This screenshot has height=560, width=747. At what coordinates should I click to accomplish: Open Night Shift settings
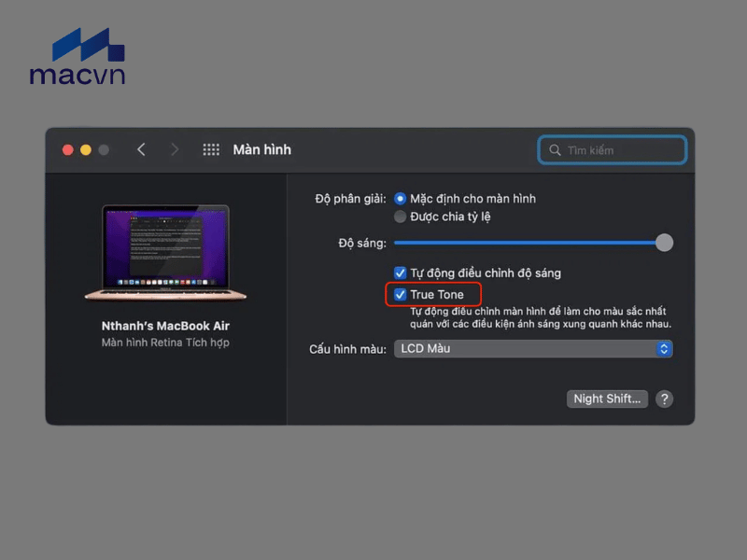[x=607, y=399]
